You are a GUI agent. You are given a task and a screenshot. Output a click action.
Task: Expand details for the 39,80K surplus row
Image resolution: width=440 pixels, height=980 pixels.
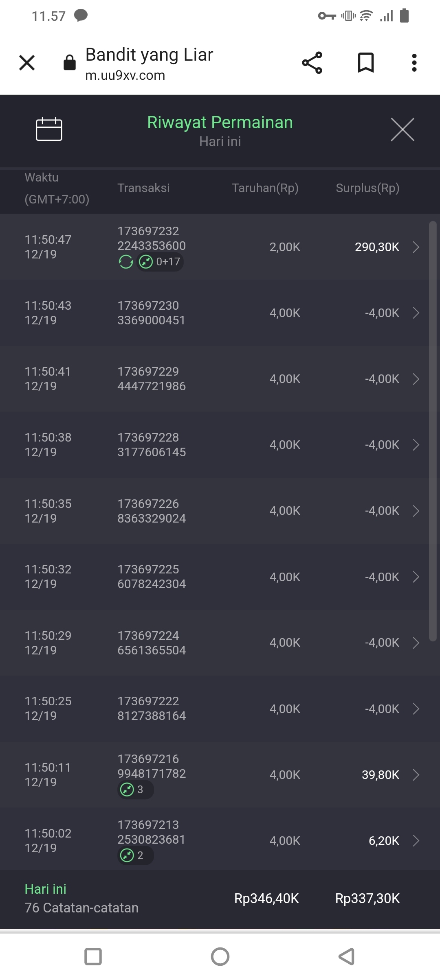pyautogui.click(x=416, y=774)
